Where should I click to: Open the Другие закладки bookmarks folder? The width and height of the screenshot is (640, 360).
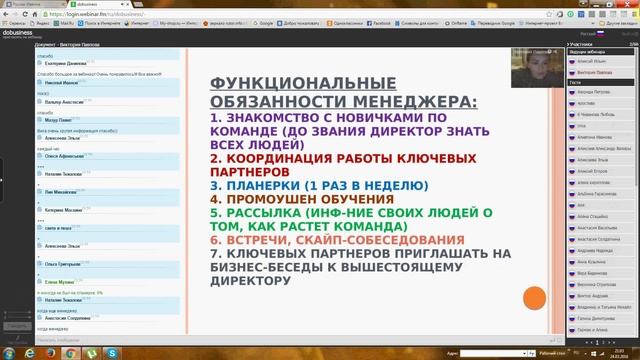[618, 23]
